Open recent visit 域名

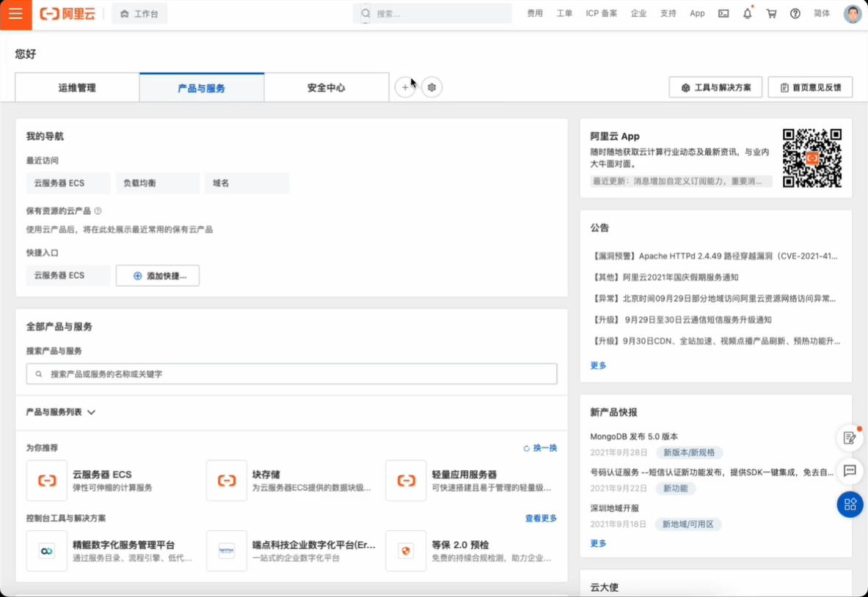coord(247,183)
